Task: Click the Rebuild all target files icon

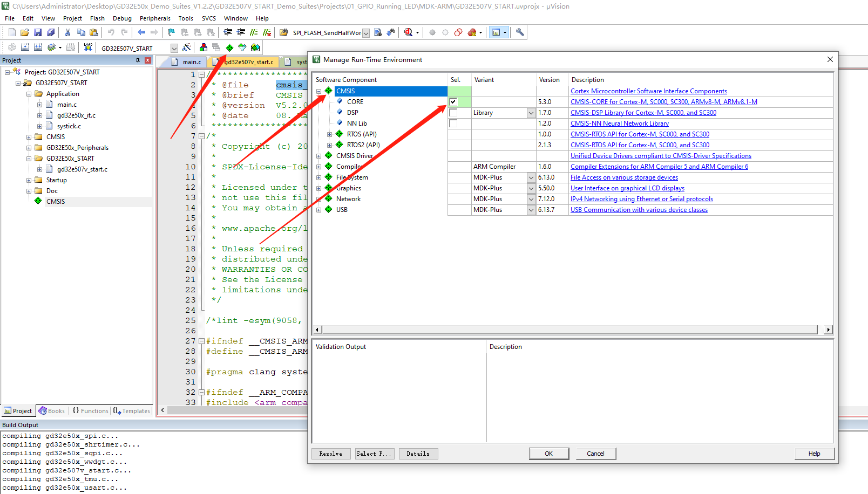Action: (38, 47)
